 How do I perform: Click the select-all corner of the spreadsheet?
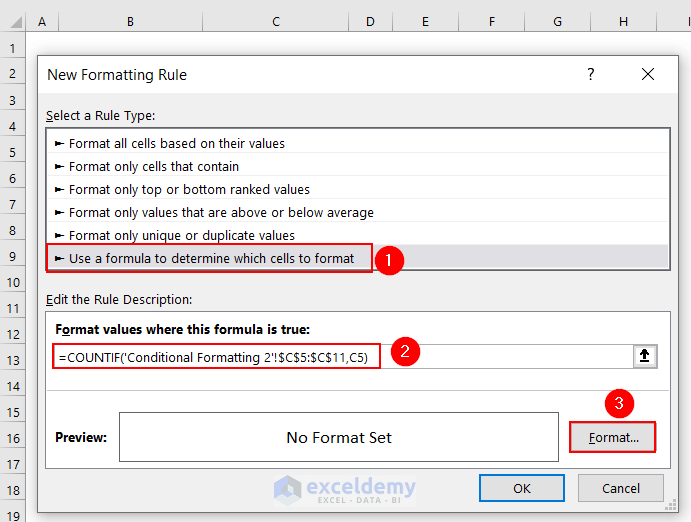14,21
